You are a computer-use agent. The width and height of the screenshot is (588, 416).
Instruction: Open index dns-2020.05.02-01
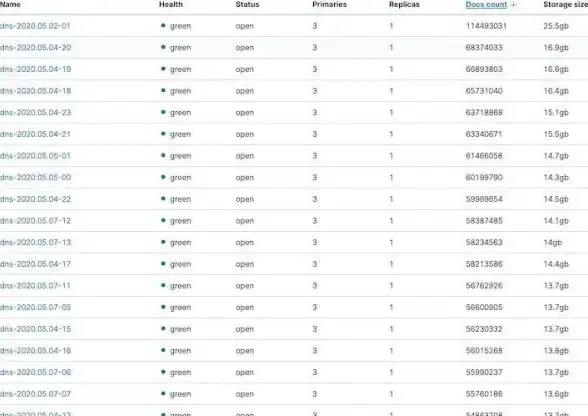tap(35, 26)
